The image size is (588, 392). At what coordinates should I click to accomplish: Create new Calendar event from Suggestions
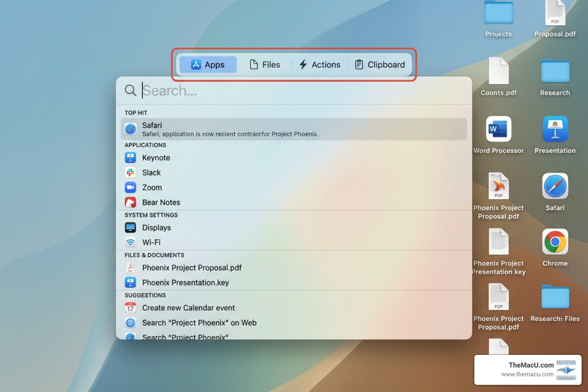(188, 308)
